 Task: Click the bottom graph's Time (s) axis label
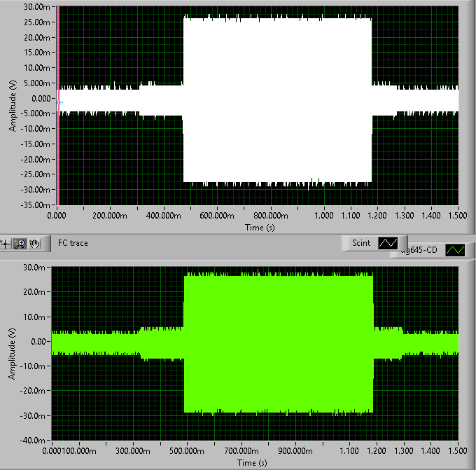click(252, 463)
